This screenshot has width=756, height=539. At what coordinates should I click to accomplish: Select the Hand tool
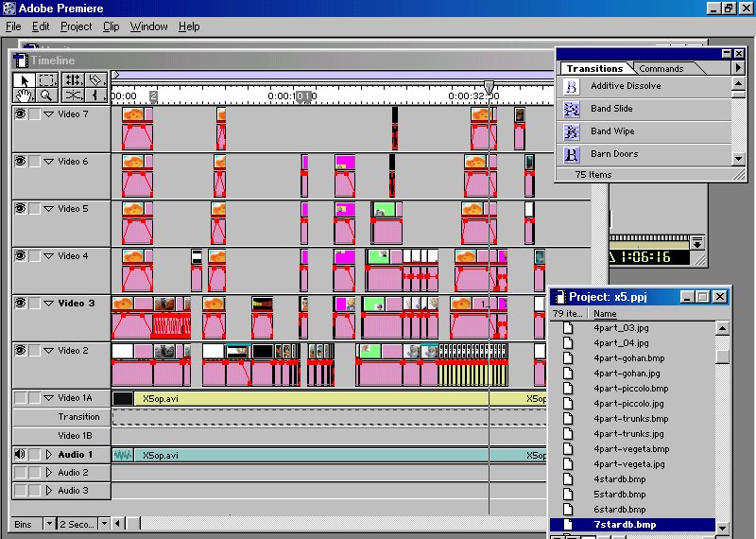click(23, 96)
